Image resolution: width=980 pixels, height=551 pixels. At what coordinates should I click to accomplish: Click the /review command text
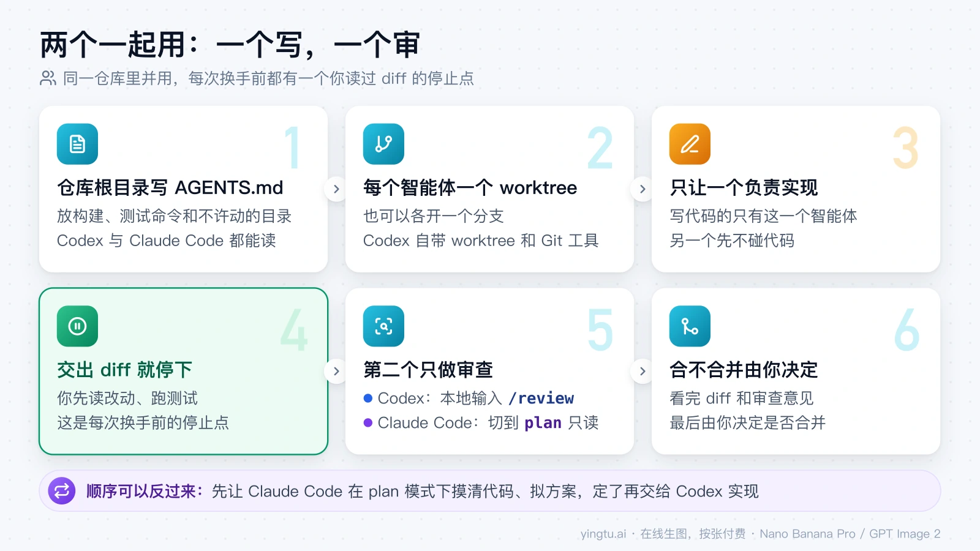(541, 398)
